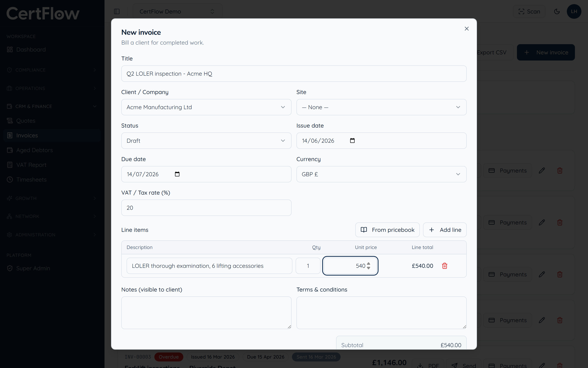The image size is (588, 368).
Task: Open Invoices in the sidebar
Action: [52, 135]
